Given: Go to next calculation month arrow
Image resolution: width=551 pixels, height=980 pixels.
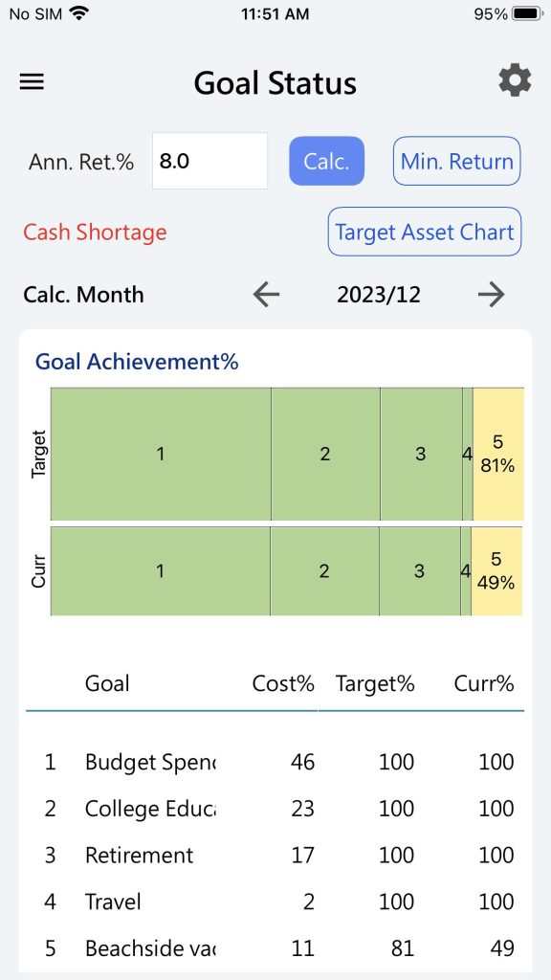Looking at the screenshot, I should pos(491,295).
